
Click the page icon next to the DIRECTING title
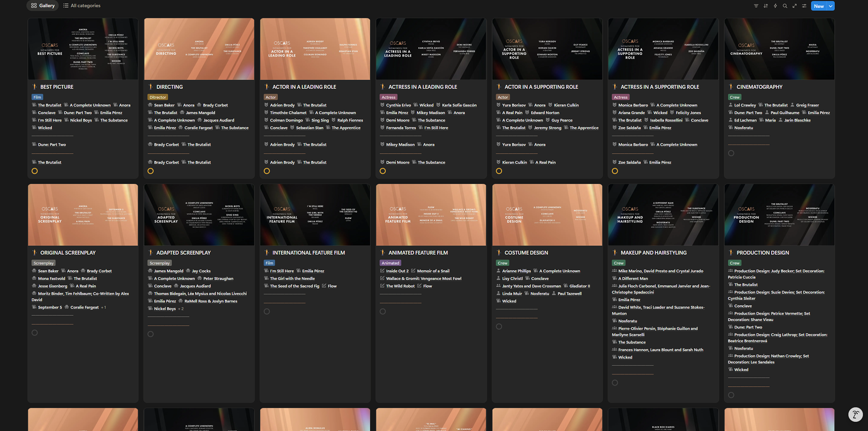click(151, 87)
